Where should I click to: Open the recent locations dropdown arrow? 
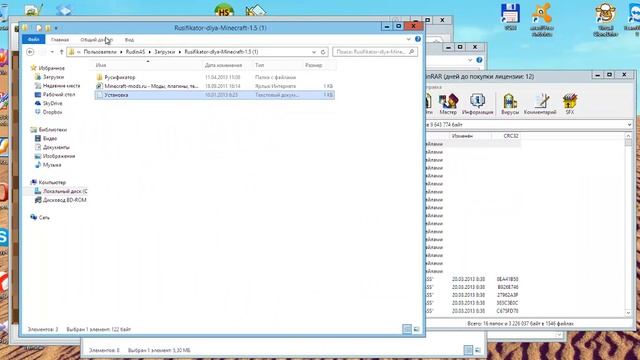pyautogui.click(x=52, y=52)
